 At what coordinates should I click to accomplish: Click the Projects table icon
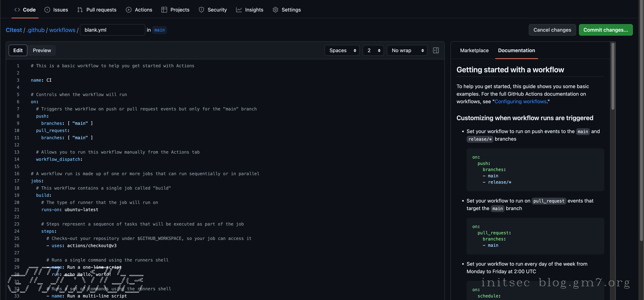[x=164, y=10]
